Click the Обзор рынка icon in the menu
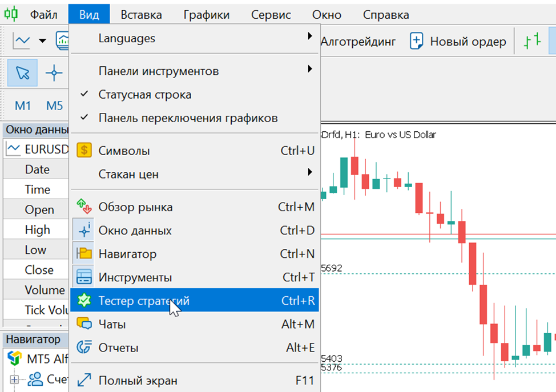This screenshot has width=556, height=392. (x=84, y=207)
